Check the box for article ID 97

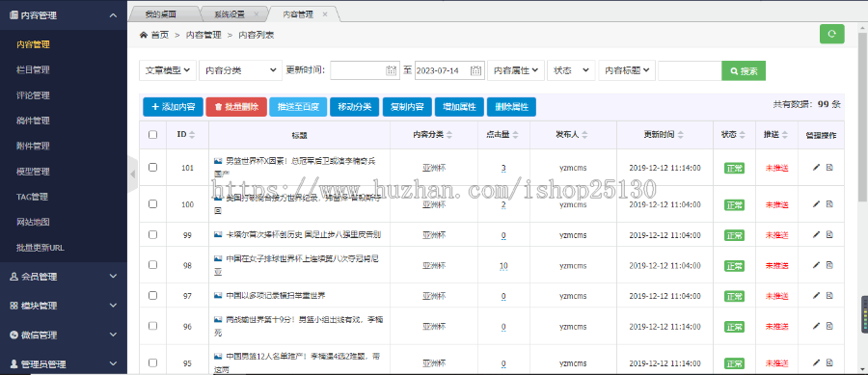tap(152, 296)
